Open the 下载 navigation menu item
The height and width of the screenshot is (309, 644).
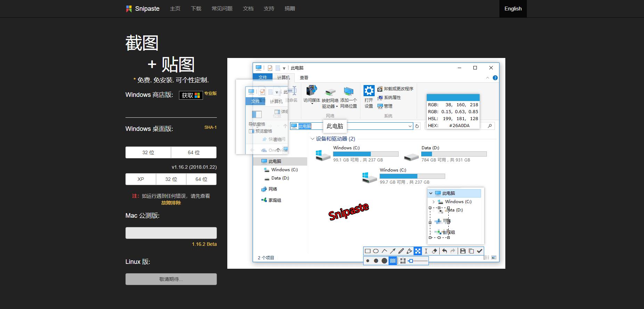coord(196,9)
